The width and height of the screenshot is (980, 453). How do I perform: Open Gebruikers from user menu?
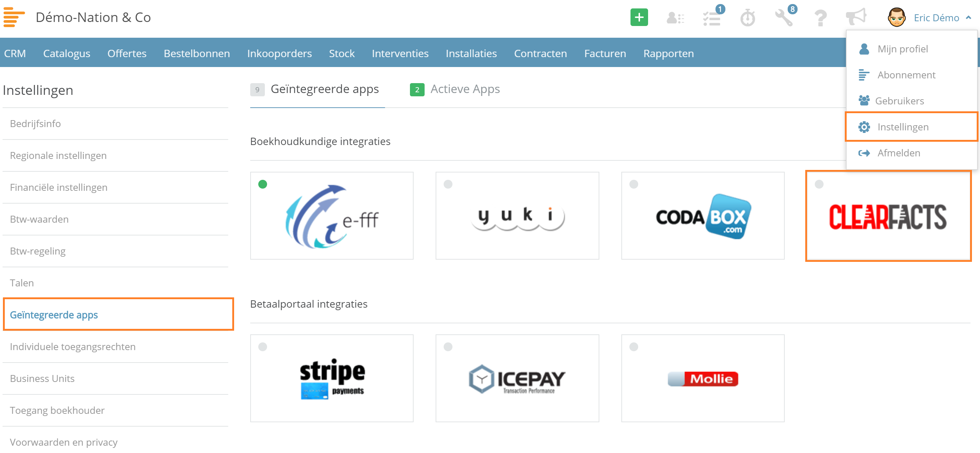(911, 101)
